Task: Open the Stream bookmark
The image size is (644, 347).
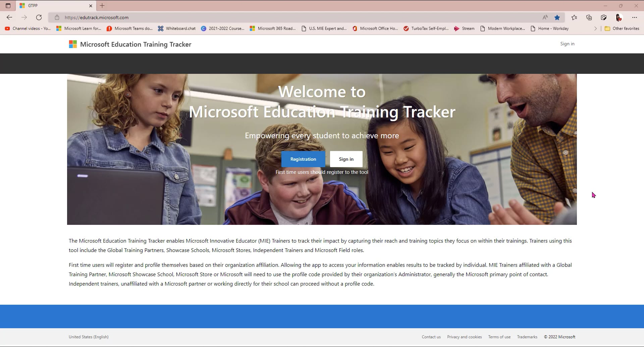Action: tap(464, 29)
